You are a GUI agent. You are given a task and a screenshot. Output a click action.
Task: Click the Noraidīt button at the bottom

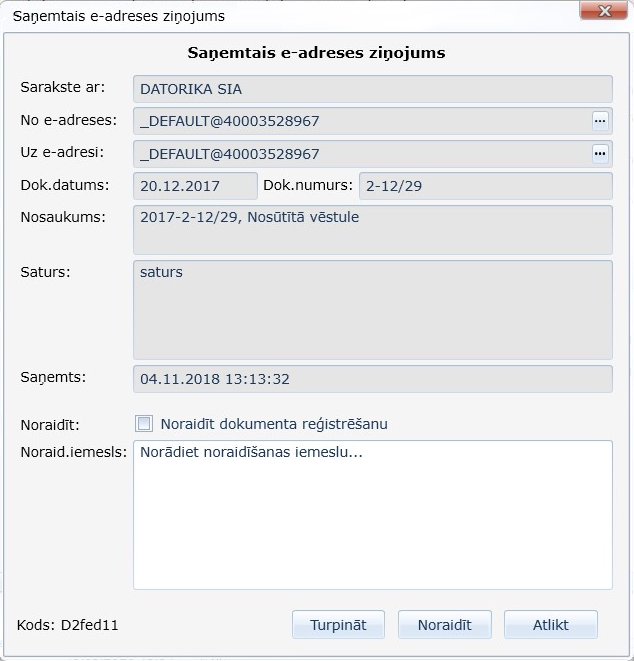point(444,625)
